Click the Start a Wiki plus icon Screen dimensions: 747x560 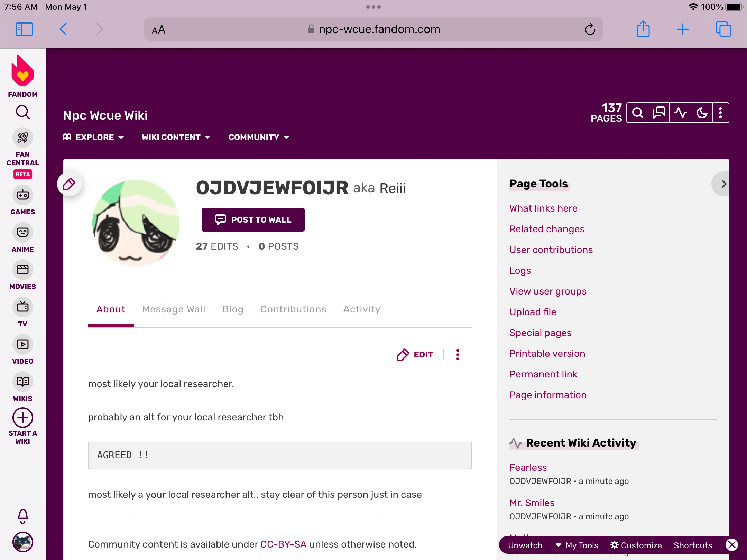22,418
